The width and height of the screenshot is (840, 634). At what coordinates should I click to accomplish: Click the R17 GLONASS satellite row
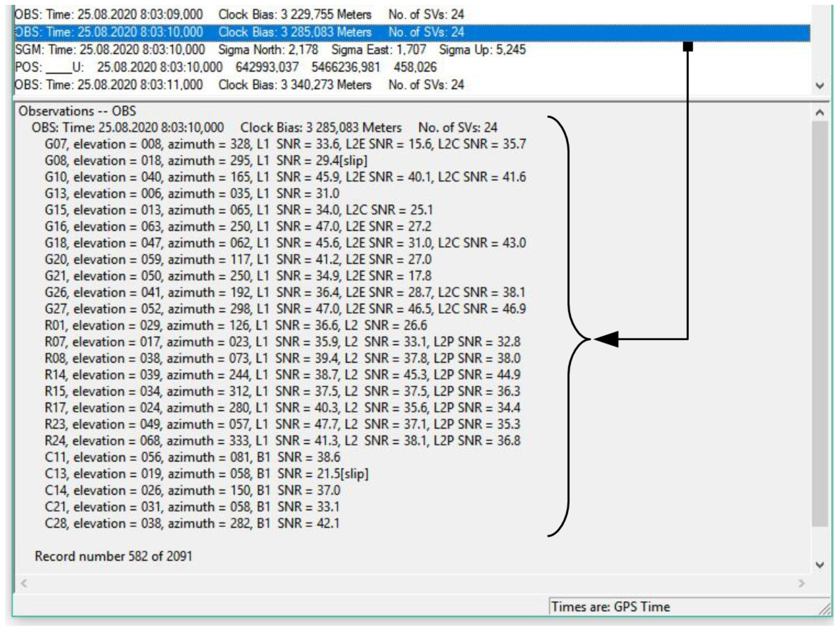click(x=283, y=408)
